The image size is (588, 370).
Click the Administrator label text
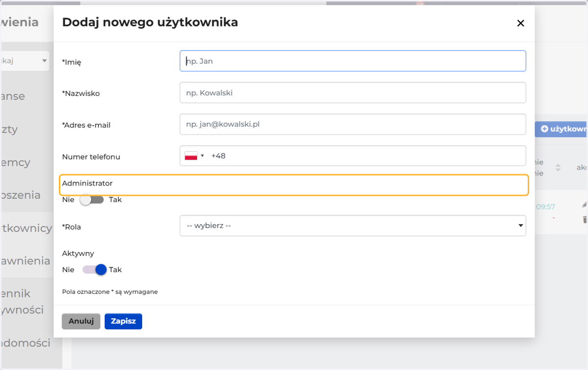87,183
